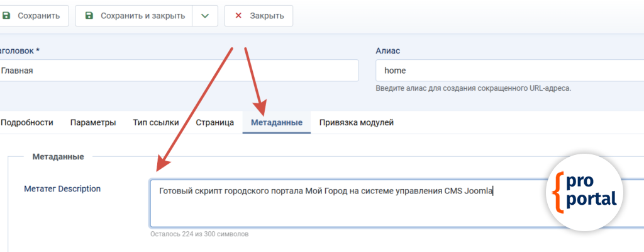
Task: Click the alias hint text below field
Action: (473, 88)
